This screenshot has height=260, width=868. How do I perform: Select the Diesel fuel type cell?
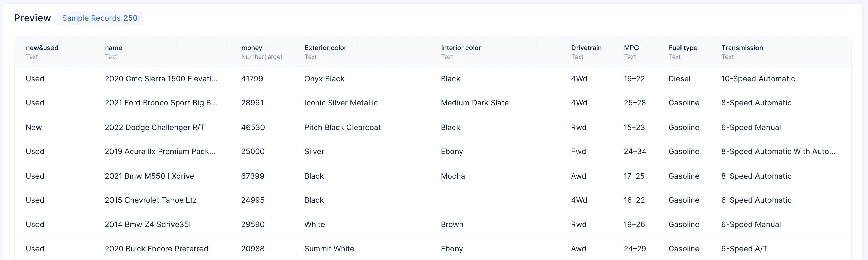(x=679, y=79)
